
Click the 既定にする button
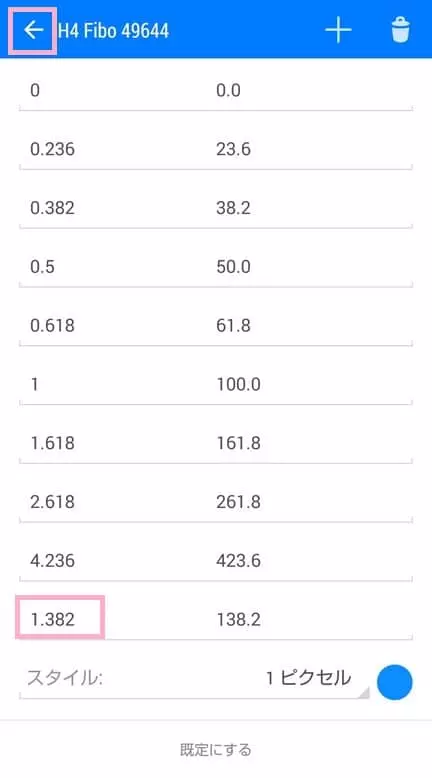[216, 749]
